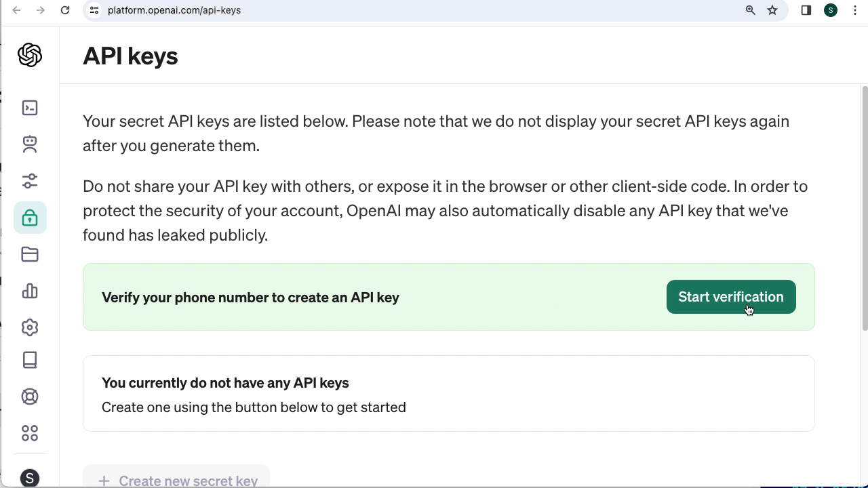This screenshot has width=868, height=488.
Task: Open the Documentation book icon
Action: point(30,360)
